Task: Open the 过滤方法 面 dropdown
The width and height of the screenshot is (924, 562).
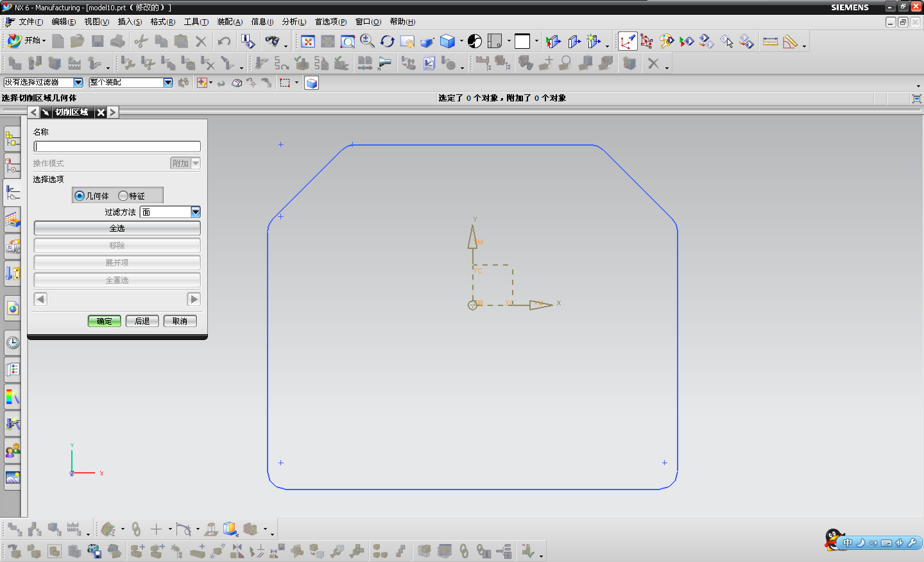Action: tap(171, 212)
